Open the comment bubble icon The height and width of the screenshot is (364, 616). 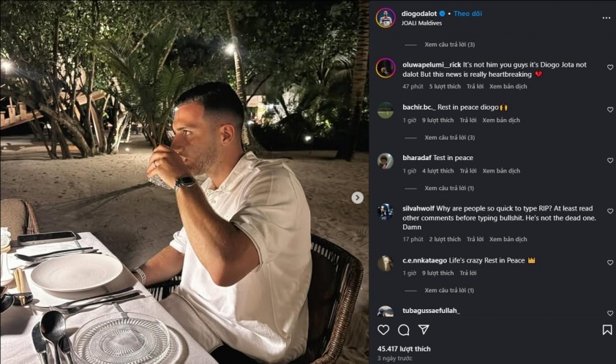(403, 330)
